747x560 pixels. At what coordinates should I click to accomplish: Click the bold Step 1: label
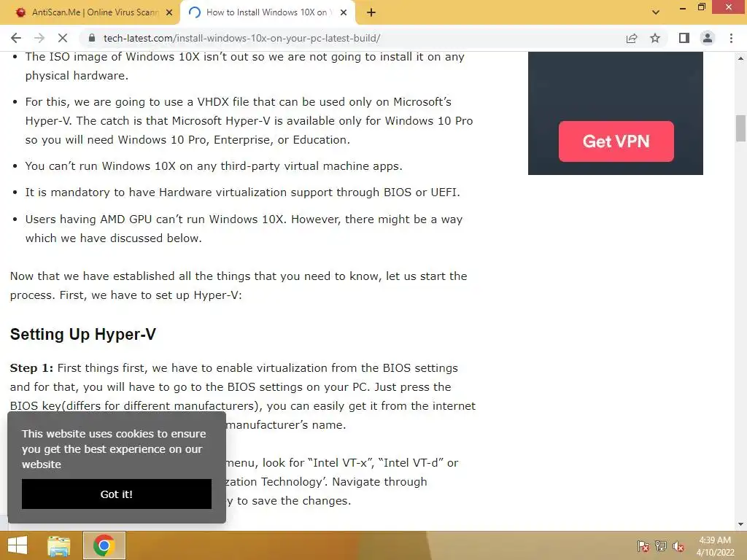[x=31, y=368]
